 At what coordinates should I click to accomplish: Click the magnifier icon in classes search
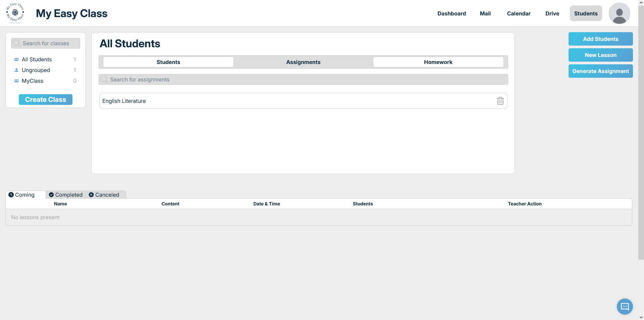[17, 43]
